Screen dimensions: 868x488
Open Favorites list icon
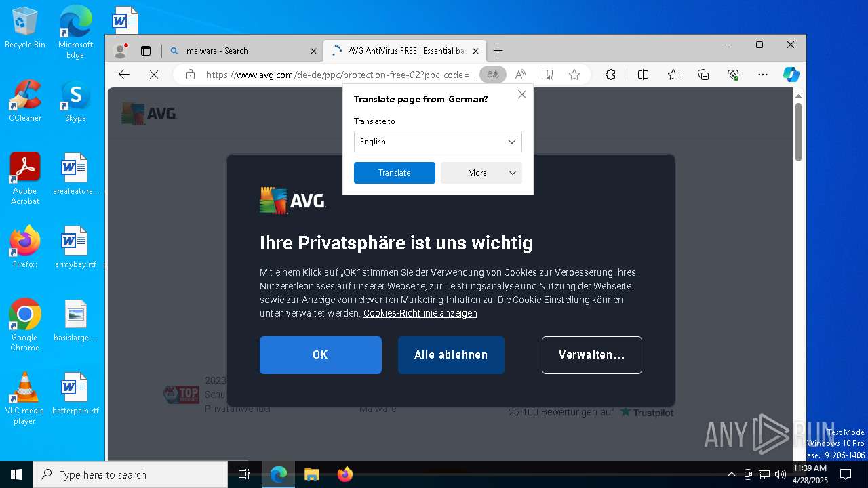(673, 75)
